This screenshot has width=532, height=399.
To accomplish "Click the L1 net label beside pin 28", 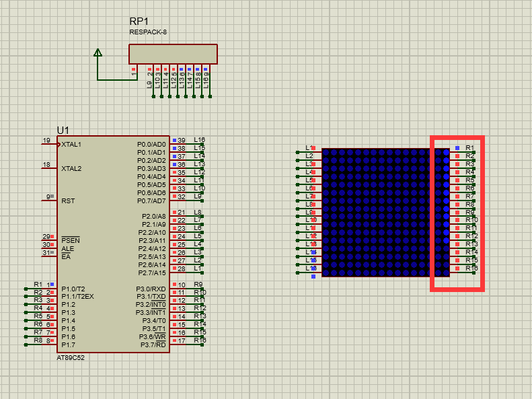I will pyautogui.click(x=198, y=268).
